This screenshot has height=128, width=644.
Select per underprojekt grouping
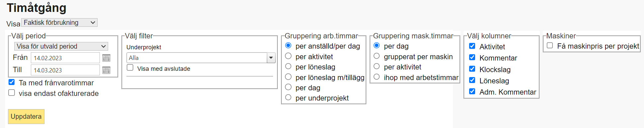click(x=288, y=97)
